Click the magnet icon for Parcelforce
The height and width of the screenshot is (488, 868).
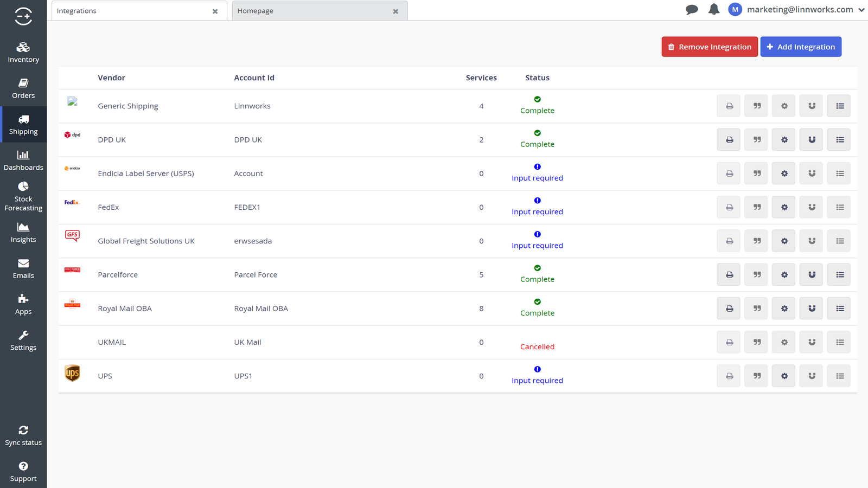click(x=812, y=274)
